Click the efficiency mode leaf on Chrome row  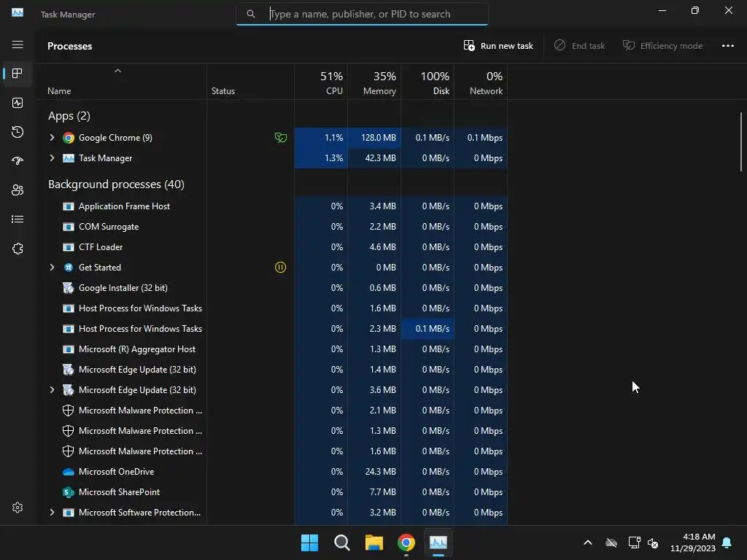[x=281, y=138]
